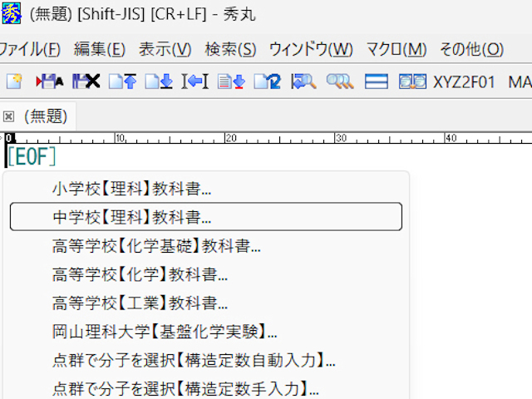Click the close file X toolbar icon
Image resolution: width=532 pixels, height=399 pixels.
click(86, 81)
